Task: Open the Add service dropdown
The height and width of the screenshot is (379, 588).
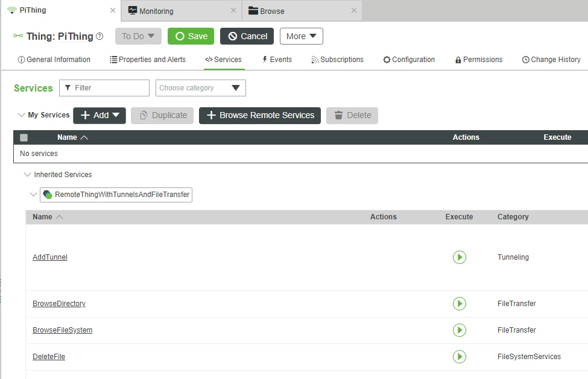Action: 100,115
